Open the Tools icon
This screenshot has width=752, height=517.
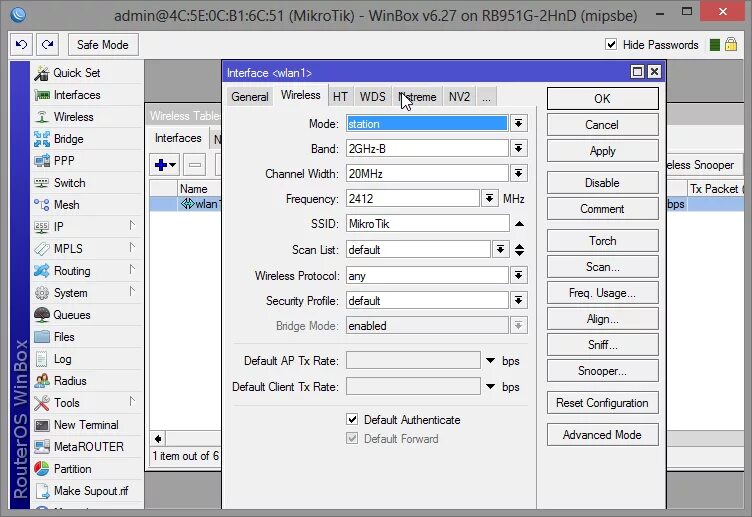(42, 403)
